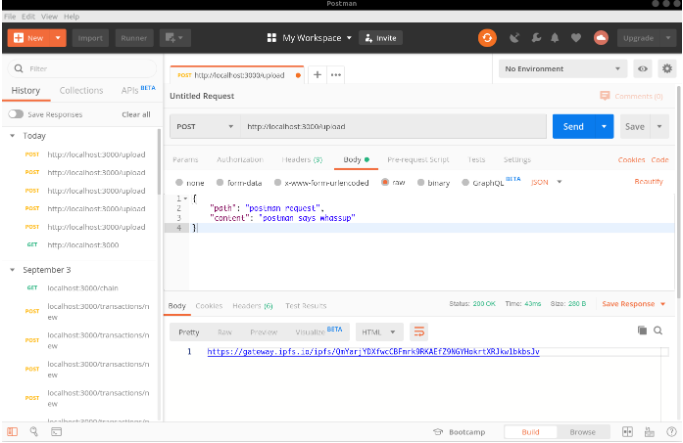Select the raw body radio
This screenshot has height=443, width=683.
tap(385, 182)
